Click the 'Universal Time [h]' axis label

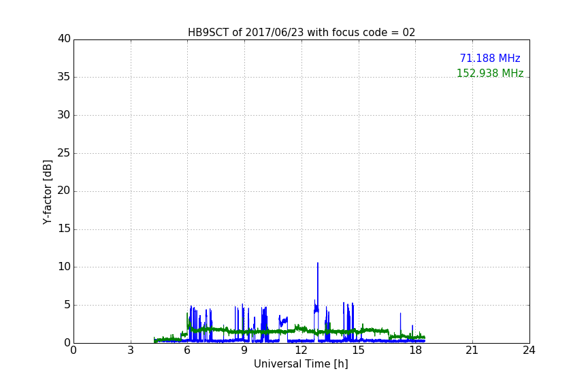301,364
